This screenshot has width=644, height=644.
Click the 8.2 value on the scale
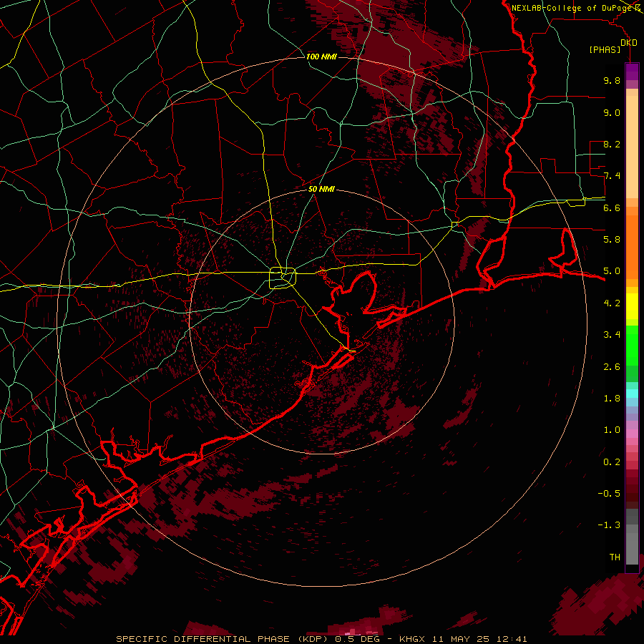(x=612, y=144)
